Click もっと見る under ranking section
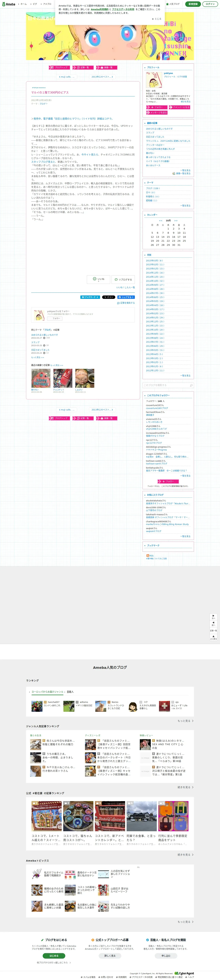This screenshot has width=220, height=980. pos(185,721)
